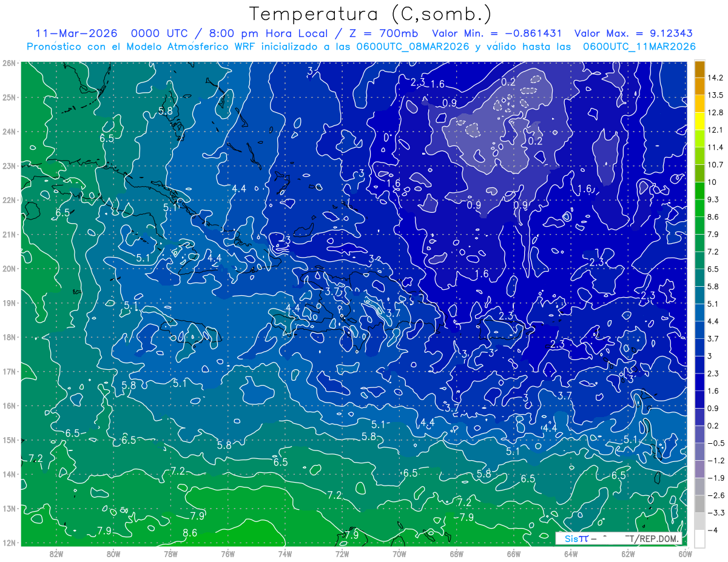The image size is (728, 562).
Task: Click legend swatch between -0.5 and -1.2
Action: click(x=699, y=451)
